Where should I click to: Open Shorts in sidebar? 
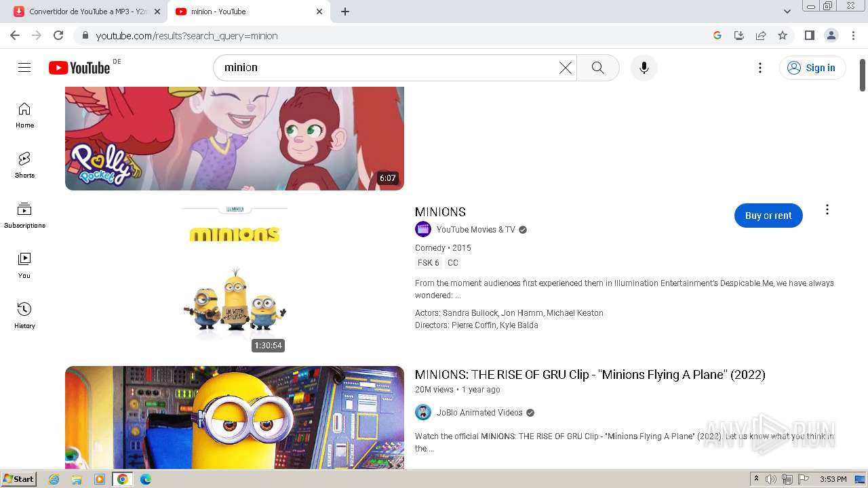(24, 165)
